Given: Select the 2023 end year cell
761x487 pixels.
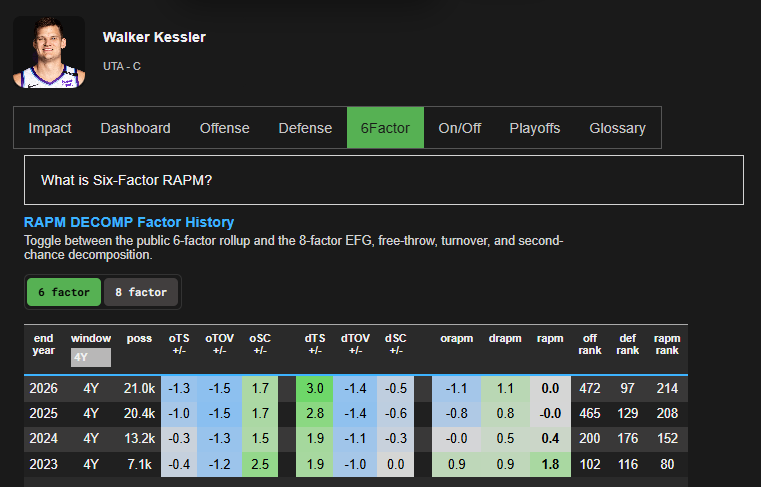Looking at the screenshot, I should click(43, 464).
